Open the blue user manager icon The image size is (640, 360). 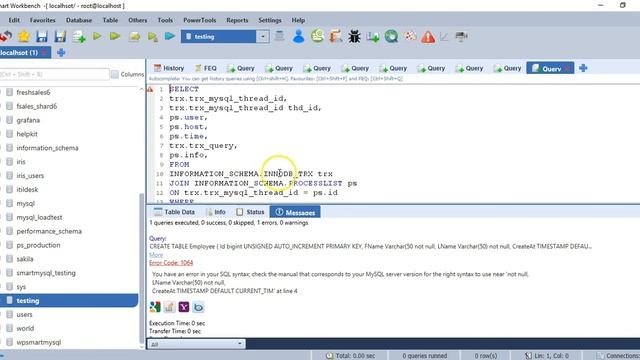point(299,36)
